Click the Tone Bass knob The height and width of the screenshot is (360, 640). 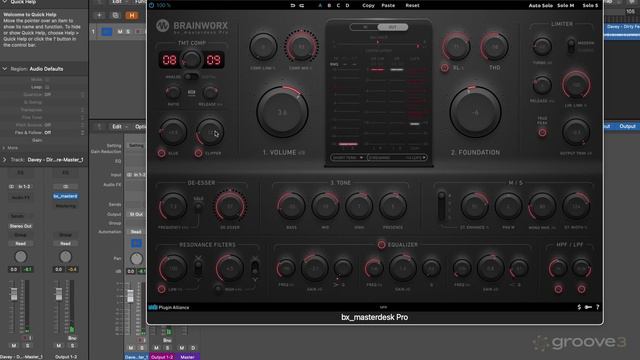291,206
